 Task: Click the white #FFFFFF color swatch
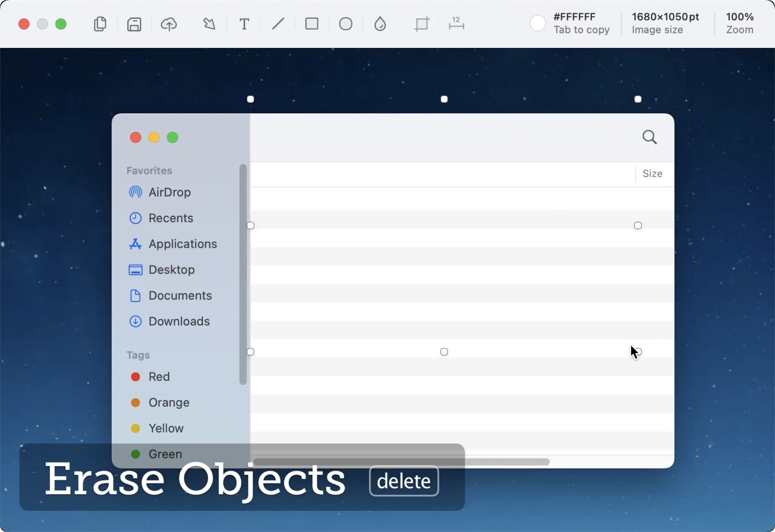click(x=538, y=23)
